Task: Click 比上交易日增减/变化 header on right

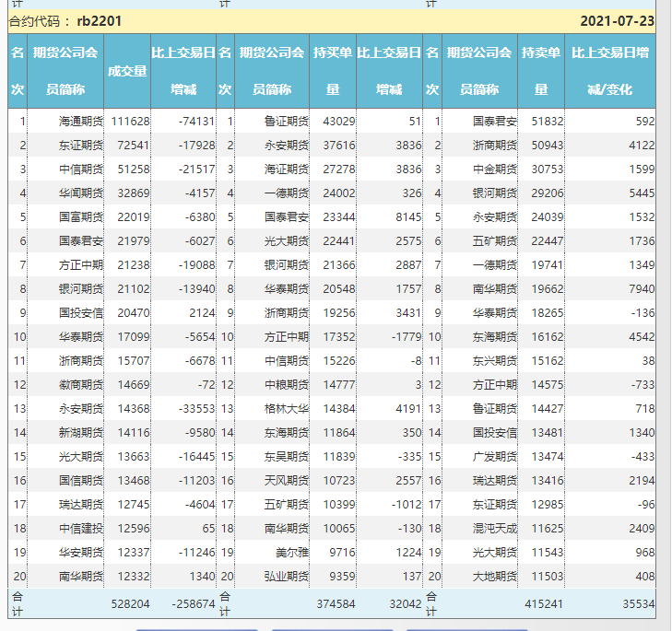Action: (x=610, y=71)
